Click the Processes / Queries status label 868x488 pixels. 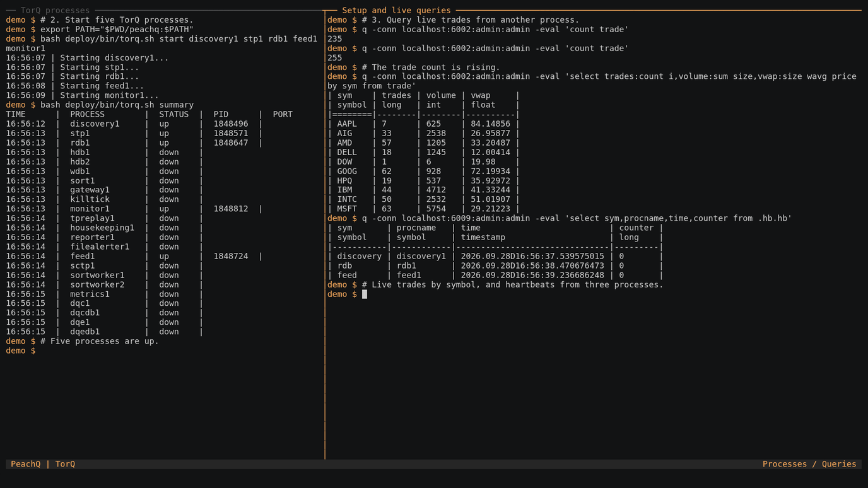[809, 464]
